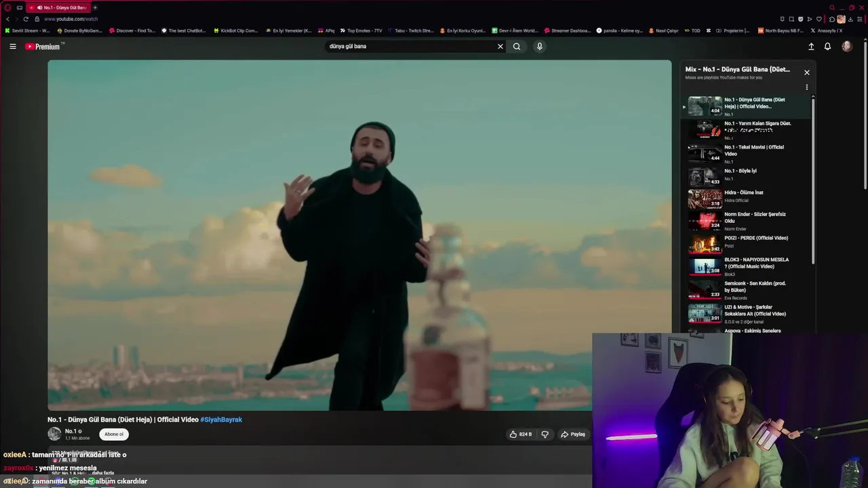This screenshot has height=488, width=868.
Task: Open the Top Emotes - 7TV bookmark
Action: pyautogui.click(x=361, y=30)
